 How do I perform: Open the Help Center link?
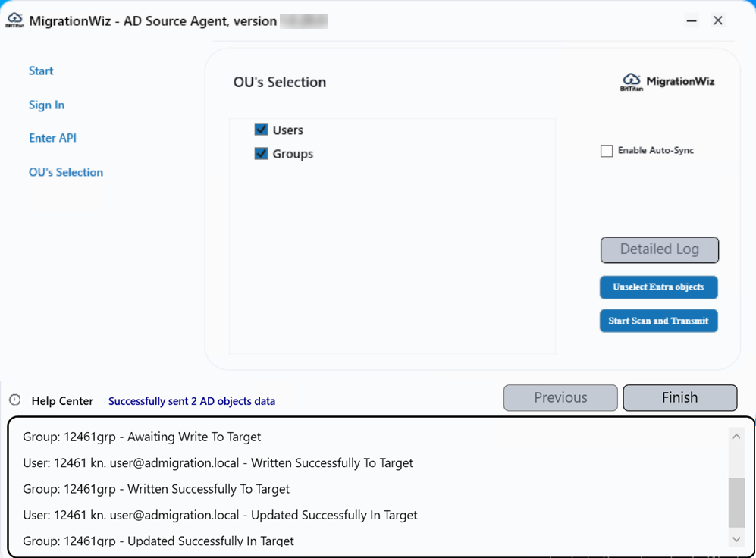coord(62,401)
